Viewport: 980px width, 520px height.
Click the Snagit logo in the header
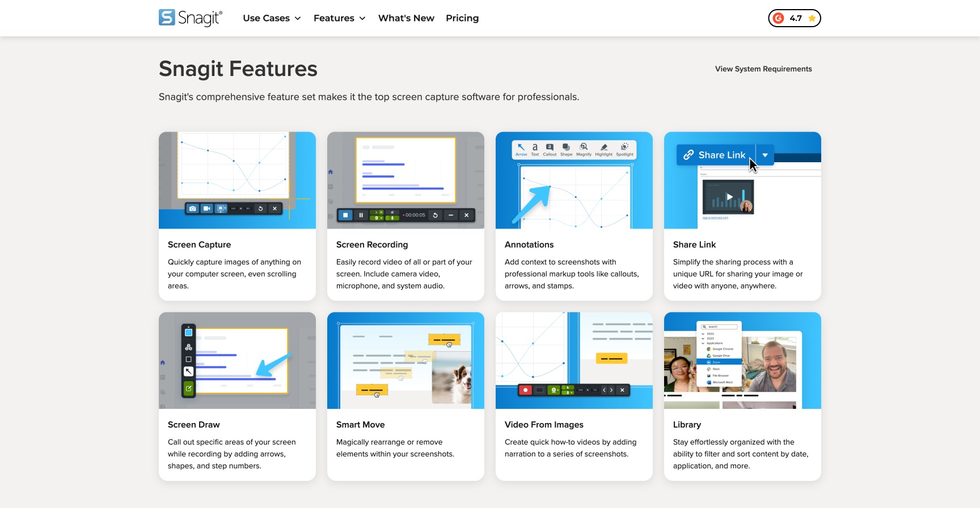[x=191, y=18]
